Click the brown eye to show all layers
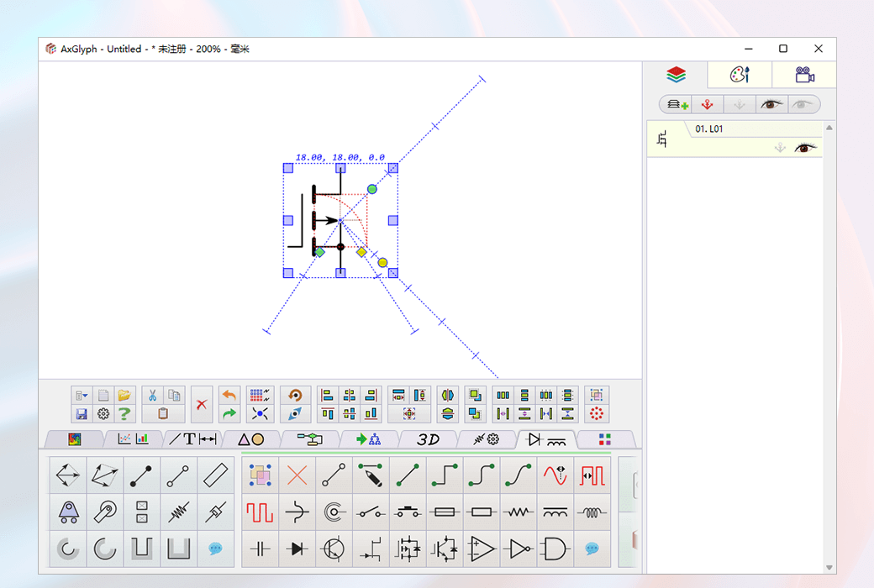Screen dimensions: 874x588 point(771,103)
